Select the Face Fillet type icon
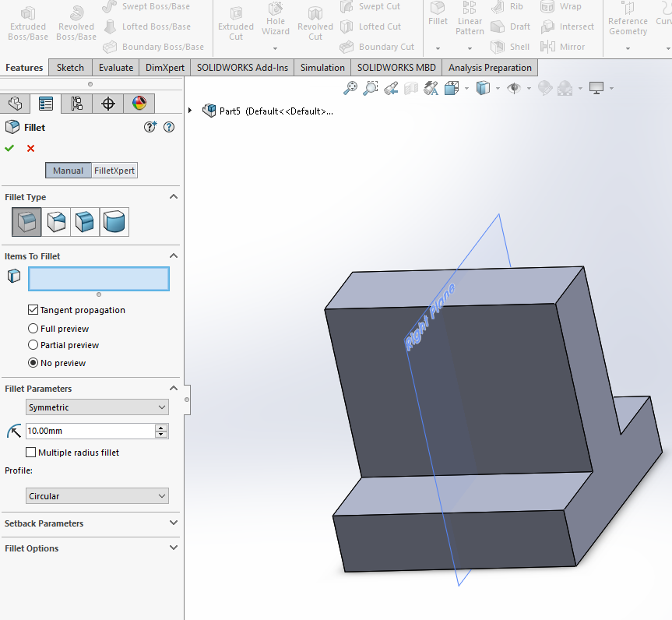The height and width of the screenshot is (620, 672). click(85, 222)
